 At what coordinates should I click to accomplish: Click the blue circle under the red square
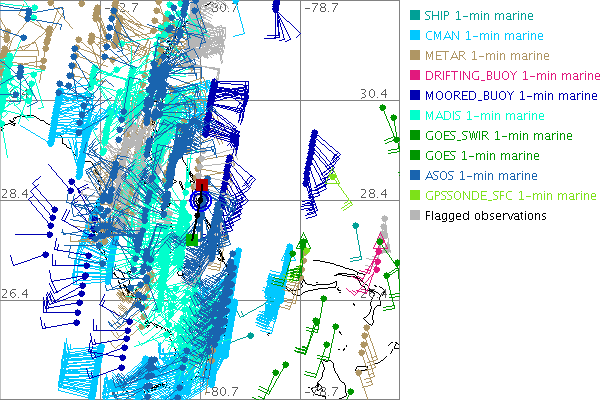click(200, 201)
